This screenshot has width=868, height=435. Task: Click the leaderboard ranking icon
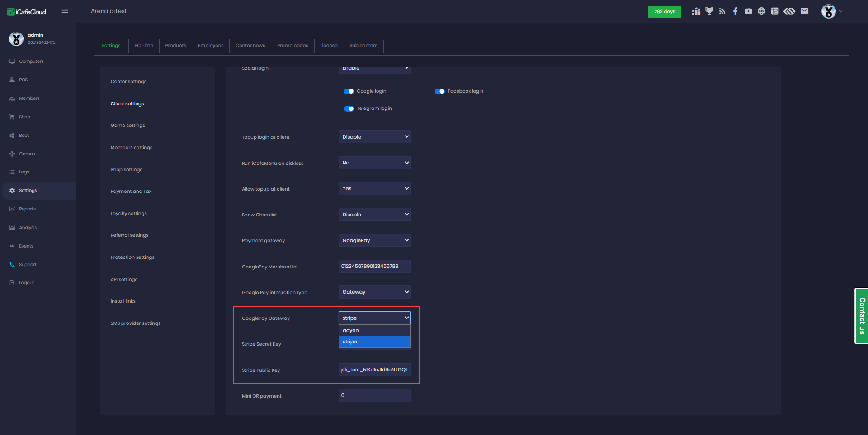click(x=696, y=11)
